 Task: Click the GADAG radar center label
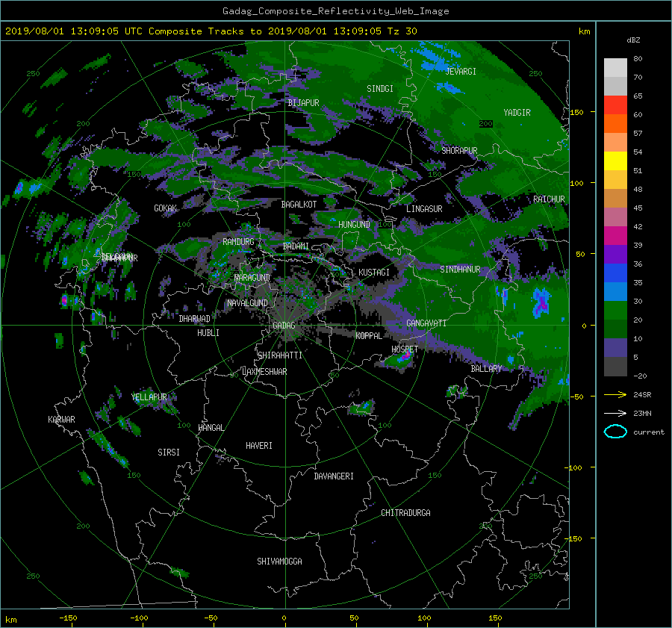point(284,326)
